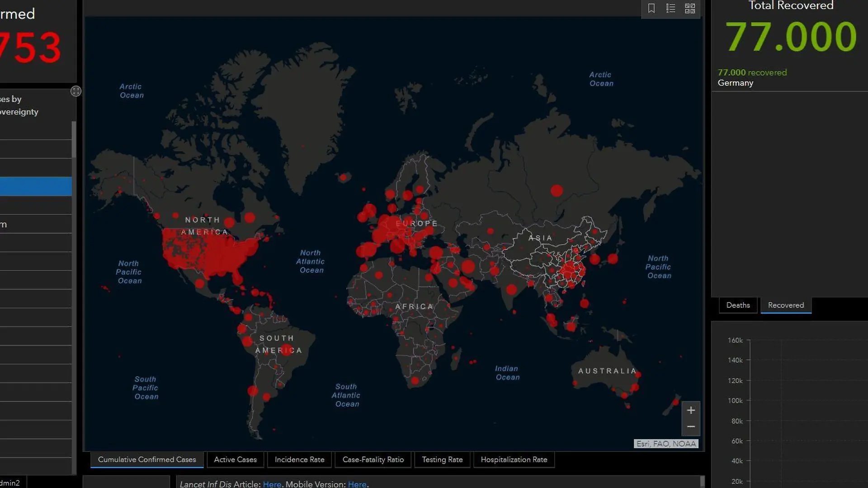Click the country list scrollbar
868x488 pixels.
pos(74,139)
